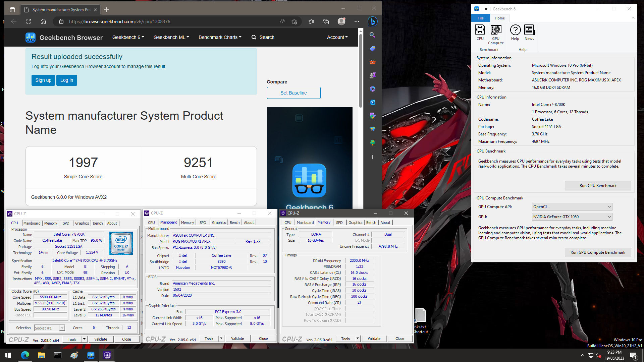Open the Edge collections icon
This screenshot has height=362, width=644.
pyautogui.click(x=326, y=21)
